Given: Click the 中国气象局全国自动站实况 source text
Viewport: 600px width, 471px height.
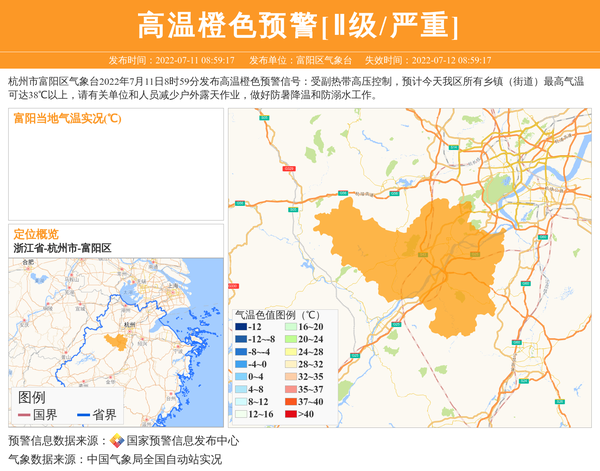Looking at the screenshot, I should click(x=154, y=460).
